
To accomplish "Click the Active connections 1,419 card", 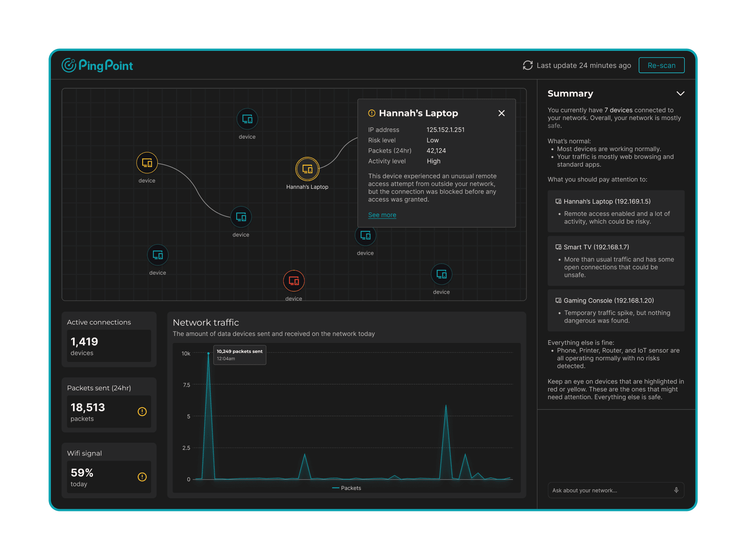I will pyautogui.click(x=109, y=339).
